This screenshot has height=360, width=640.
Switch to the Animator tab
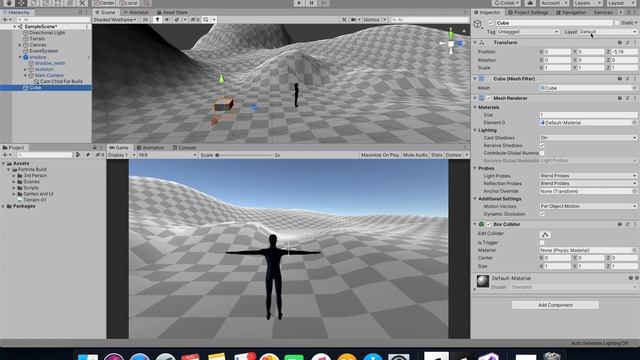[x=136, y=12]
